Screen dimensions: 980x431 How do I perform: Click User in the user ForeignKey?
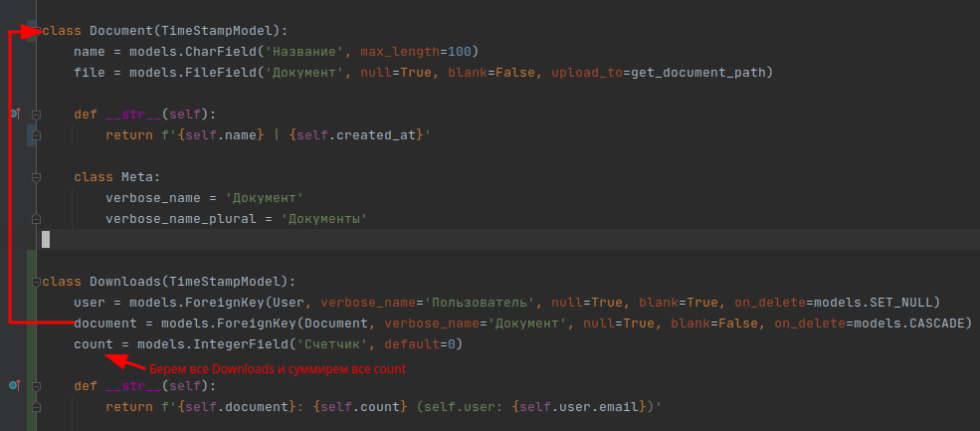coord(290,303)
